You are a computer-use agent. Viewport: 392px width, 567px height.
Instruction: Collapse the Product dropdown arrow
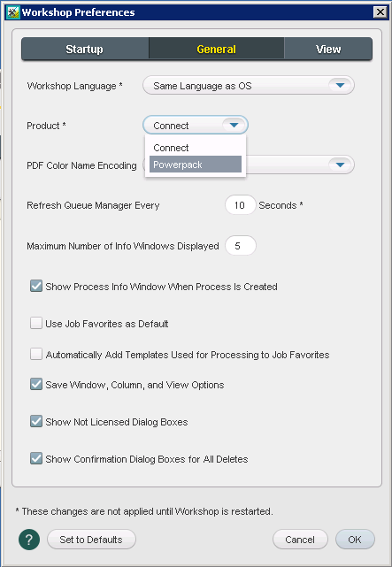pyautogui.click(x=234, y=126)
